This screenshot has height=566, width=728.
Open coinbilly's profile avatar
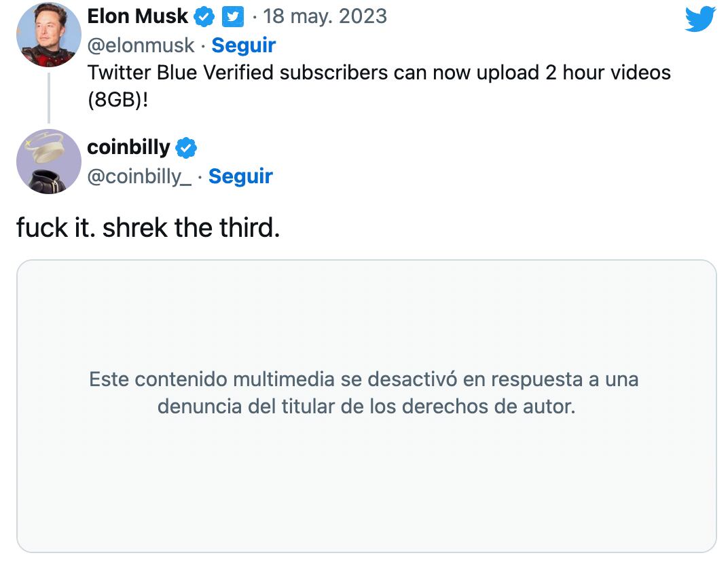(x=48, y=162)
